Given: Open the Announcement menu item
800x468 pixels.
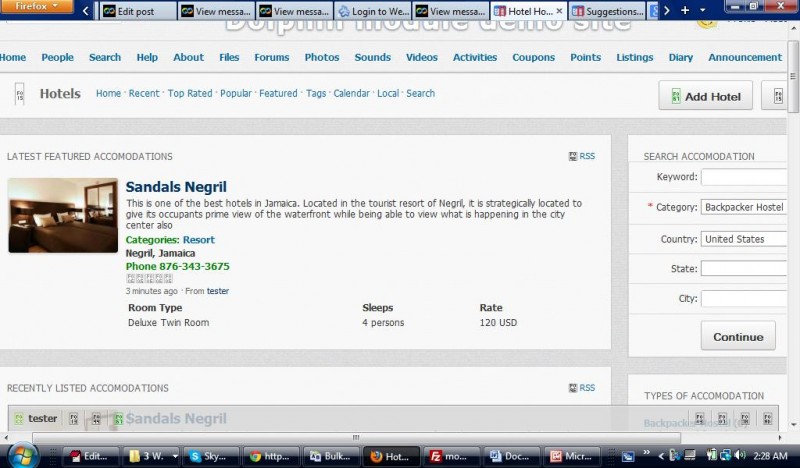Looking at the screenshot, I should point(745,57).
